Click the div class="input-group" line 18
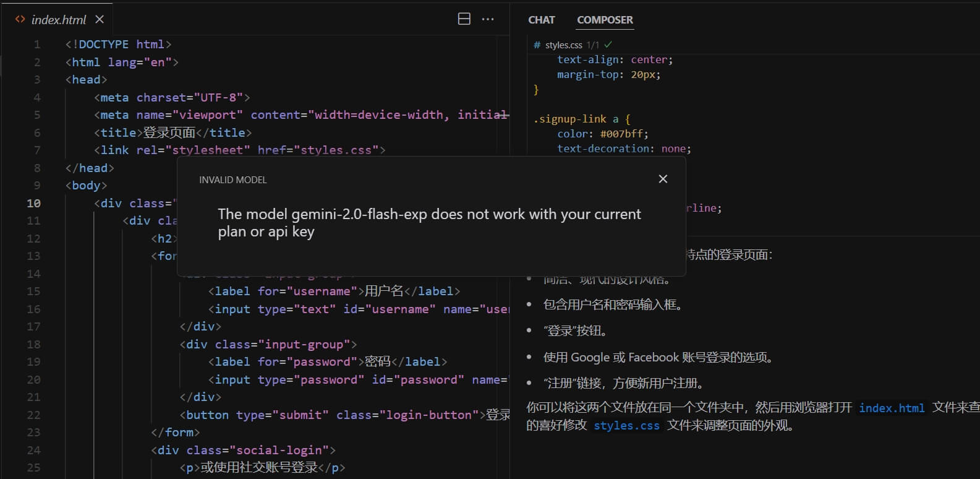Image resolution: width=980 pixels, height=479 pixels. click(268, 344)
